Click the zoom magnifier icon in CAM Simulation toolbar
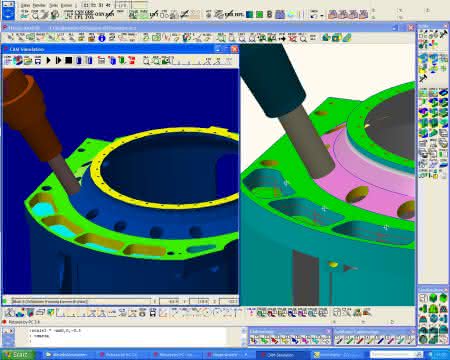 point(147,60)
